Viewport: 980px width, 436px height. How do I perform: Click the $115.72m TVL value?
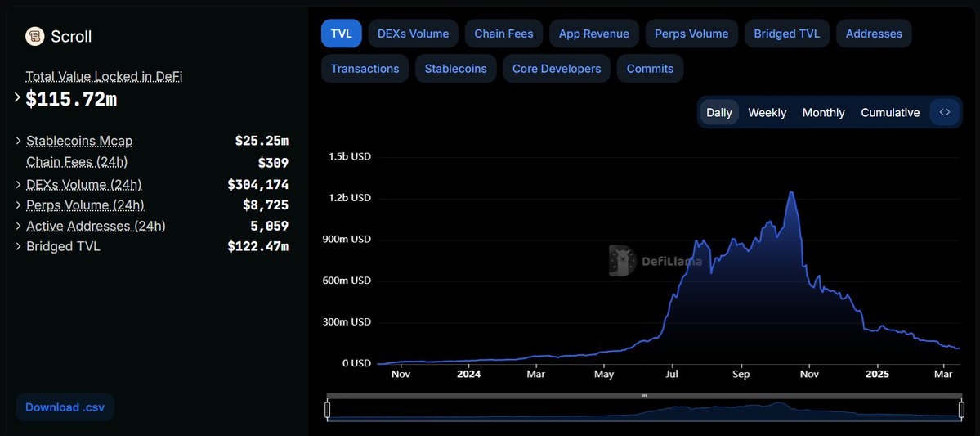[71, 99]
